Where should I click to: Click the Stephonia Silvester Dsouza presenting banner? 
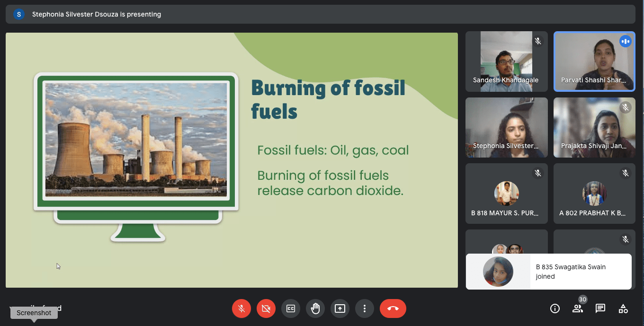pyautogui.click(x=96, y=14)
